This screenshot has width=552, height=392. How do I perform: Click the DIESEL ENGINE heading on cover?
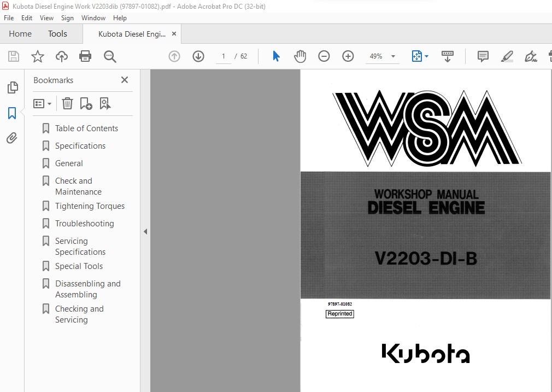pos(426,208)
